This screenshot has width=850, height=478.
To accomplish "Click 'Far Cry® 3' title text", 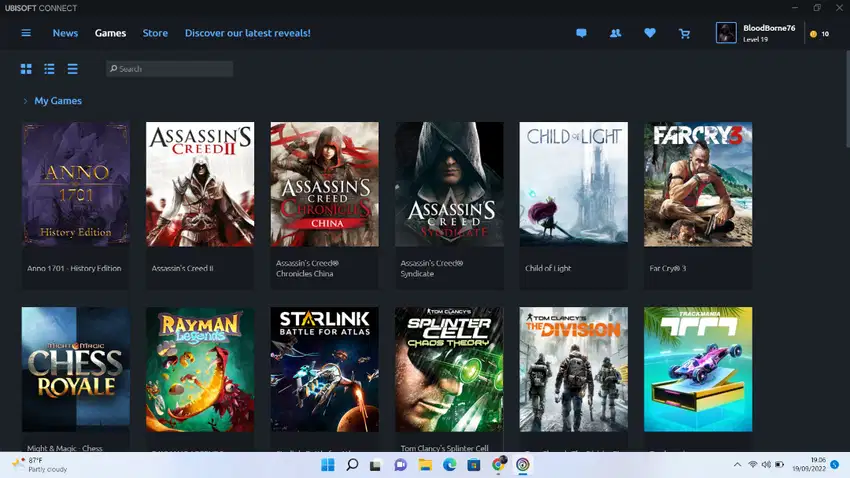I will pyautogui.click(x=668, y=268).
